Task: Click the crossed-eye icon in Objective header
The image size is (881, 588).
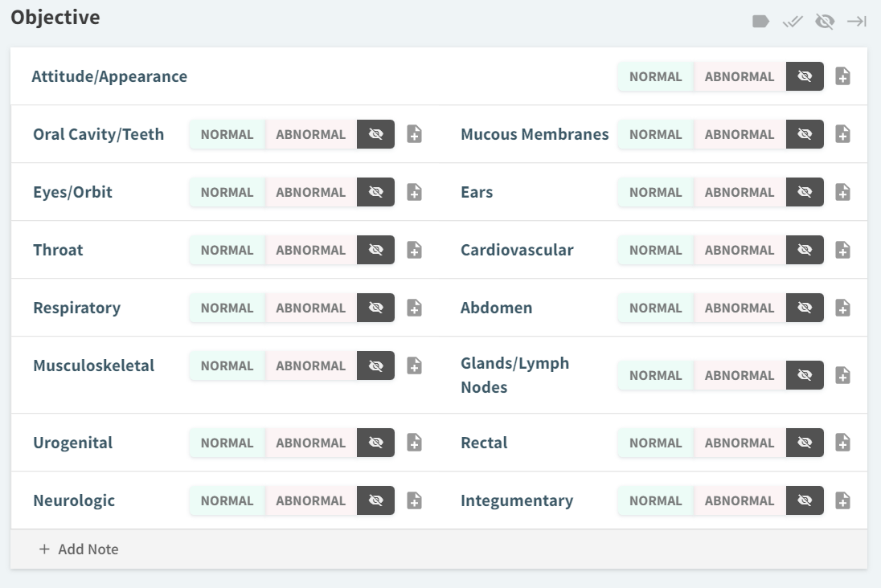Action: tap(825, 22)
